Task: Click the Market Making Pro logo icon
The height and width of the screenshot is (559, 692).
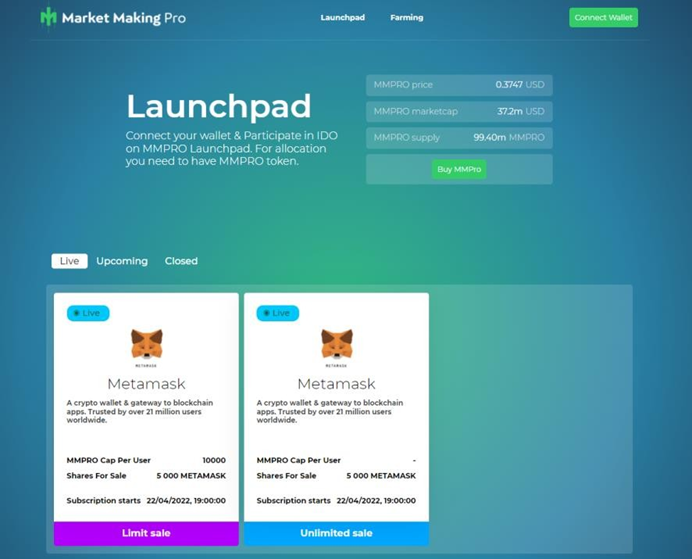Action: [49, 17]
